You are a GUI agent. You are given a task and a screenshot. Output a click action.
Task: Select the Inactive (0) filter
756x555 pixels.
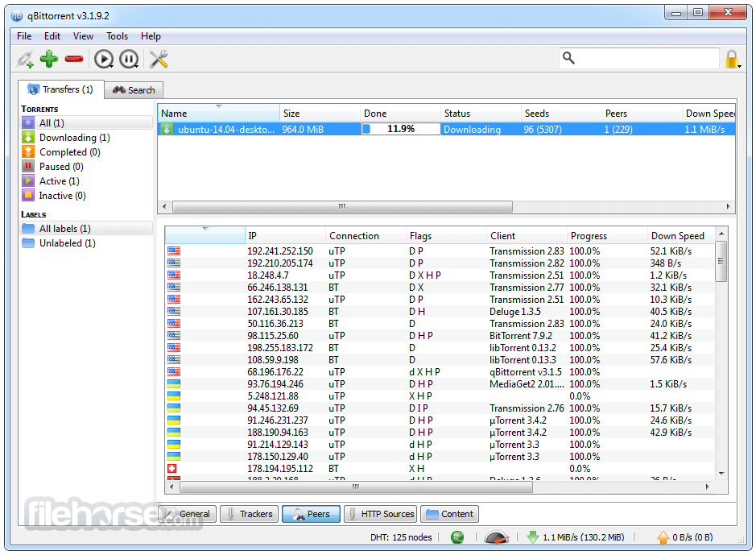87,195
